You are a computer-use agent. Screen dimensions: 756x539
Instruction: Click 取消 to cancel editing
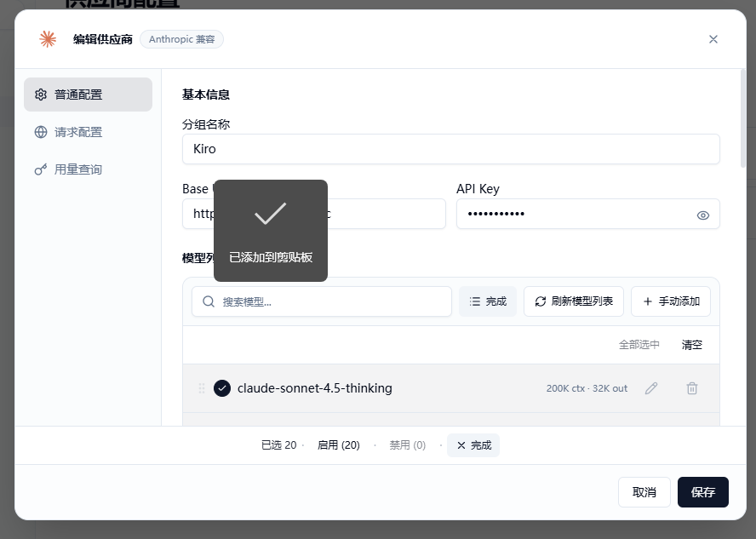pyautogui.click(x=644, y=492)
